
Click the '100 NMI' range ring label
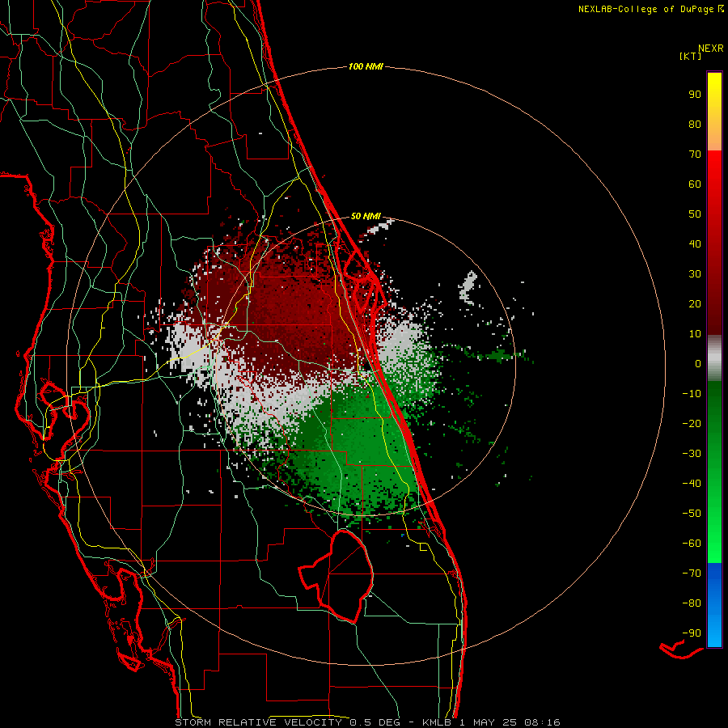(x=366, y=67)
